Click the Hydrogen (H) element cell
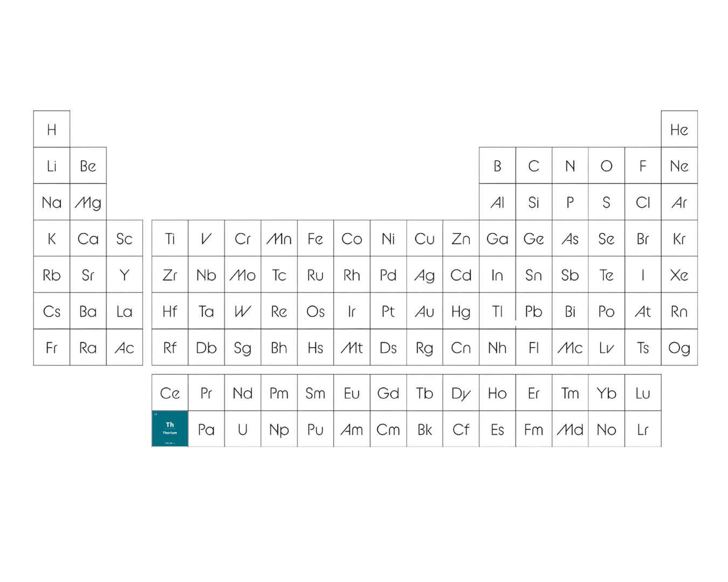Viewport: 728px width, 582px height. click(x=52, y=129)
